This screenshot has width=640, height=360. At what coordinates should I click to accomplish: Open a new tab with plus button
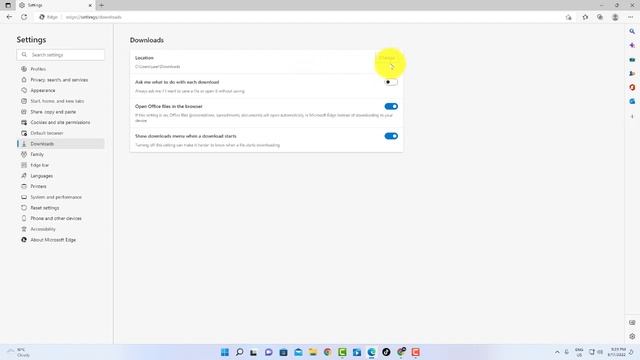[x=101, y=5]
